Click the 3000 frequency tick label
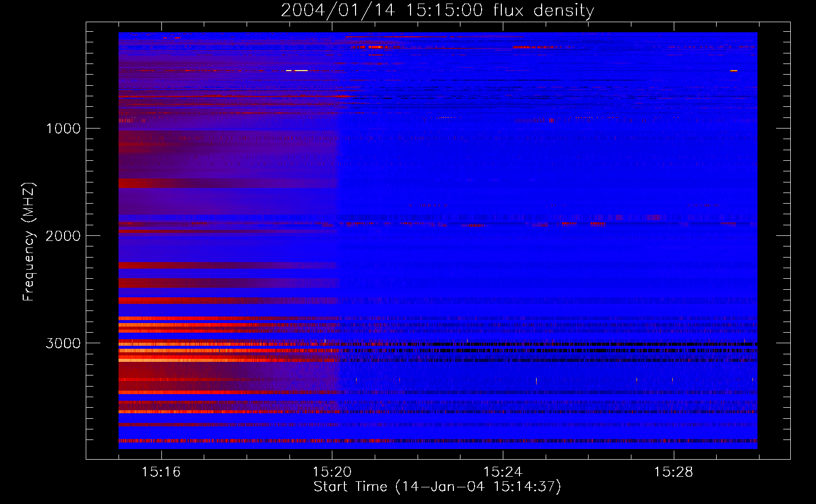Image resolution: width=816 pixels, height=504 pixels. pyautogui.click(x=63, y=343)
